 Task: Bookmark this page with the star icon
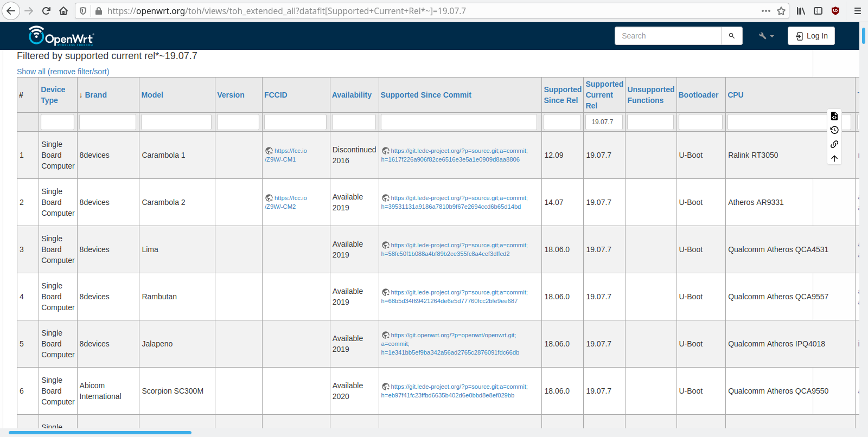pyautogui.click(x=781, y=11)
